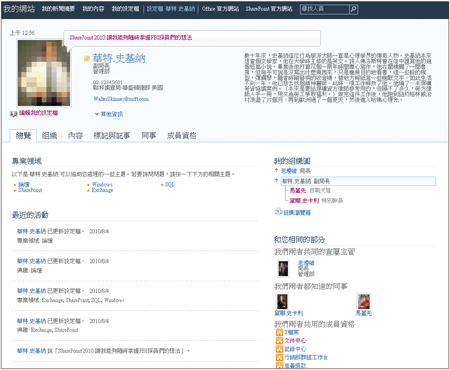Click icon beside first membership site
The height and width of the screenshot is (370, 450).
point(279,332)
